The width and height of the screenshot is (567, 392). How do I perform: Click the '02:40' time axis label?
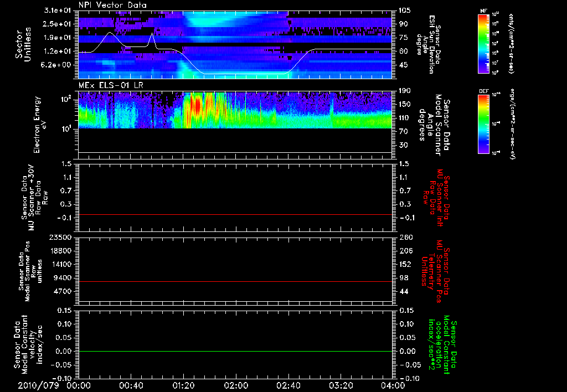(288, 385)
